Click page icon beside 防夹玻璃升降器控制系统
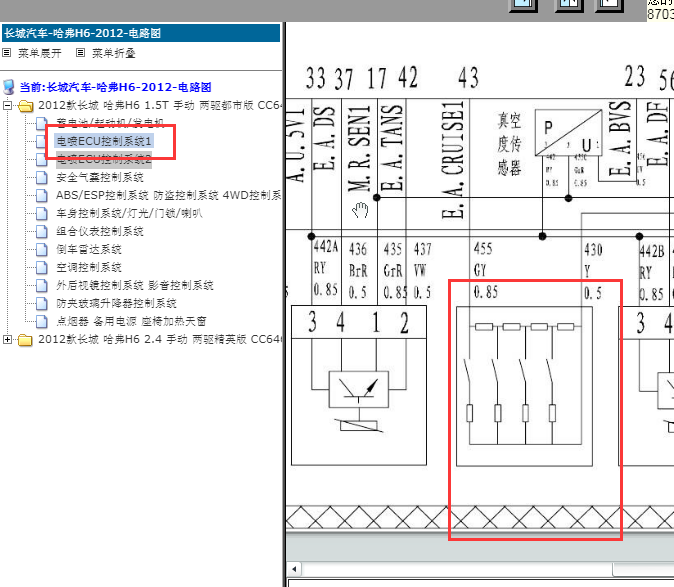 (42, 303)
